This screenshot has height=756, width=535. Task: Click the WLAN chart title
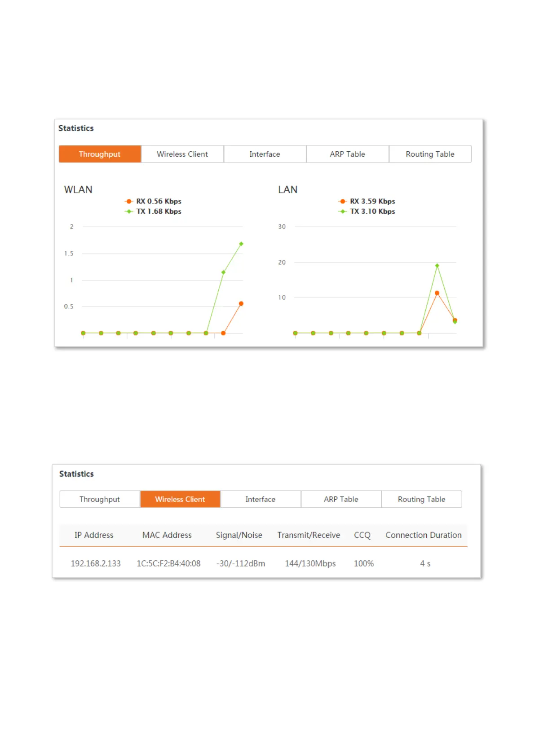(78, 189)
